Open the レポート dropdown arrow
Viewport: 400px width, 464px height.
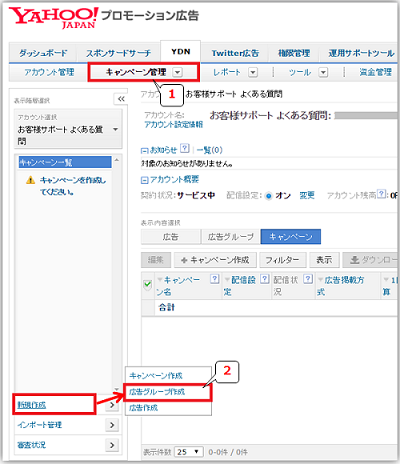tap(253, 72)
